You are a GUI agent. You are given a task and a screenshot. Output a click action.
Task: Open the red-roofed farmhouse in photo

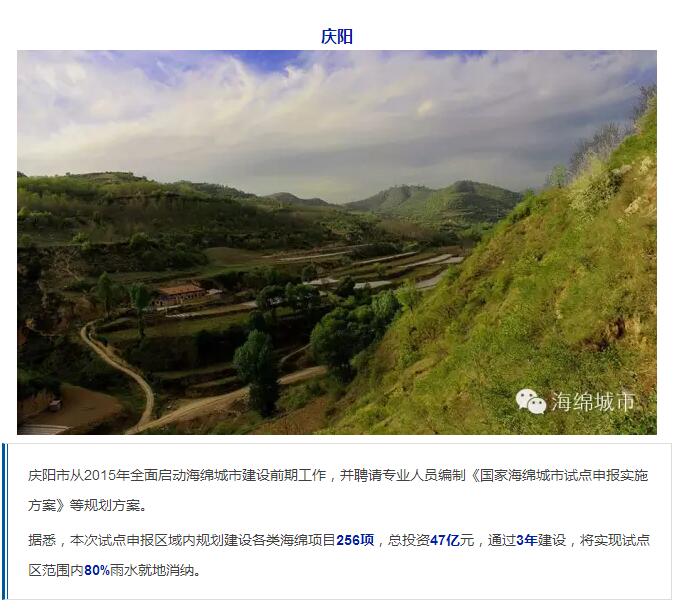pyautogui.click(x=180, y=294)
